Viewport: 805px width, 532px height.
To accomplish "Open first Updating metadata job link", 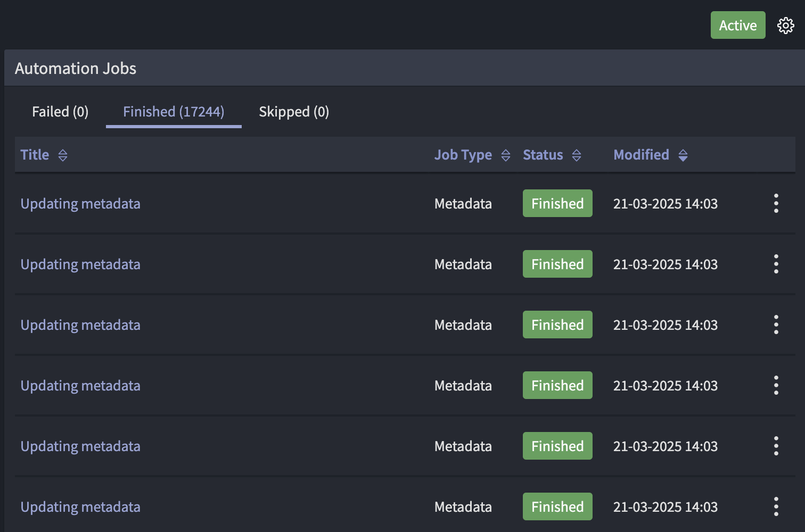I will point(80,204).
